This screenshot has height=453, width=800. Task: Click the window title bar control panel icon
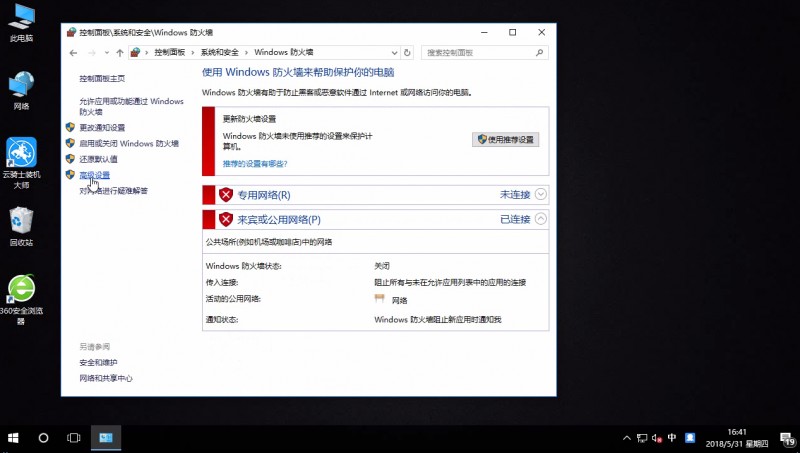tap(71, 32)
